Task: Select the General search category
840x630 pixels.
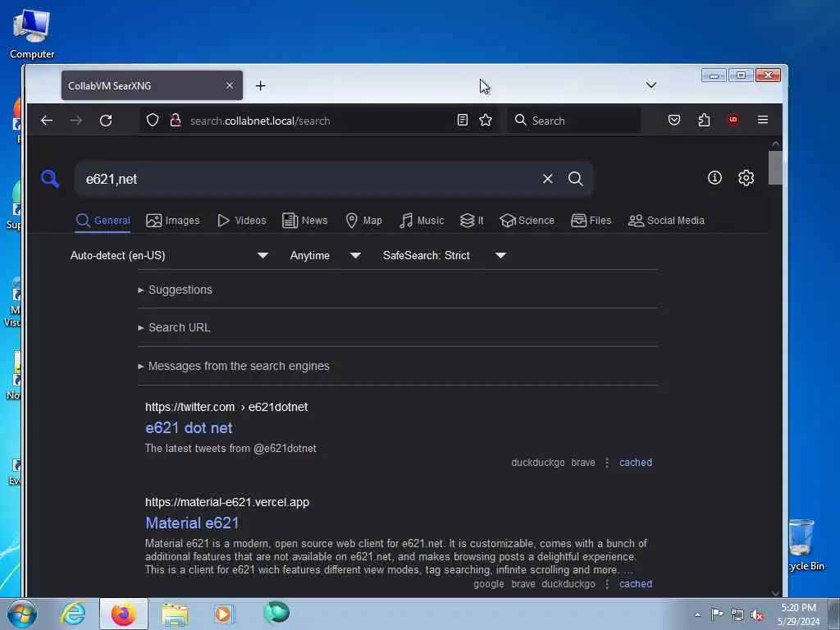Action: tap(103, 220)
